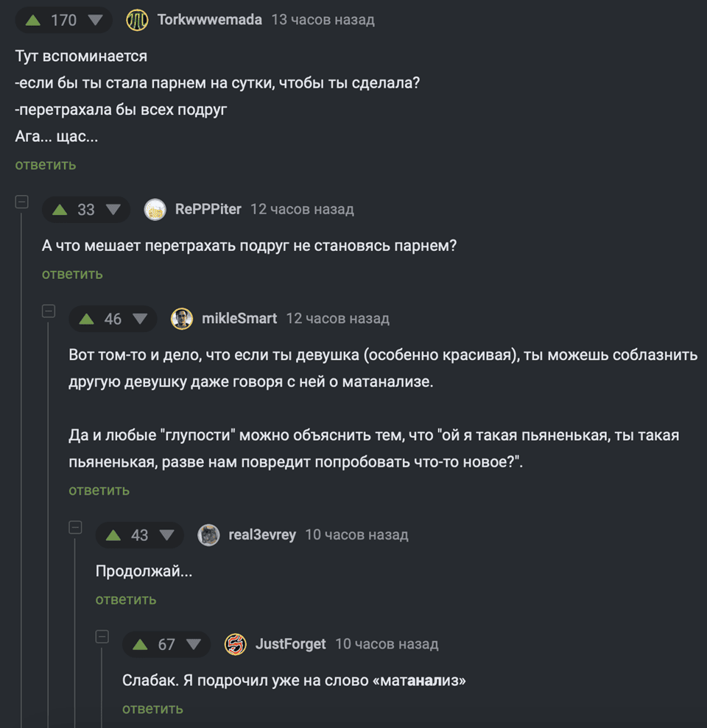
Task: Click RePPPiter's avatar
Action: (x=155, y=209)
